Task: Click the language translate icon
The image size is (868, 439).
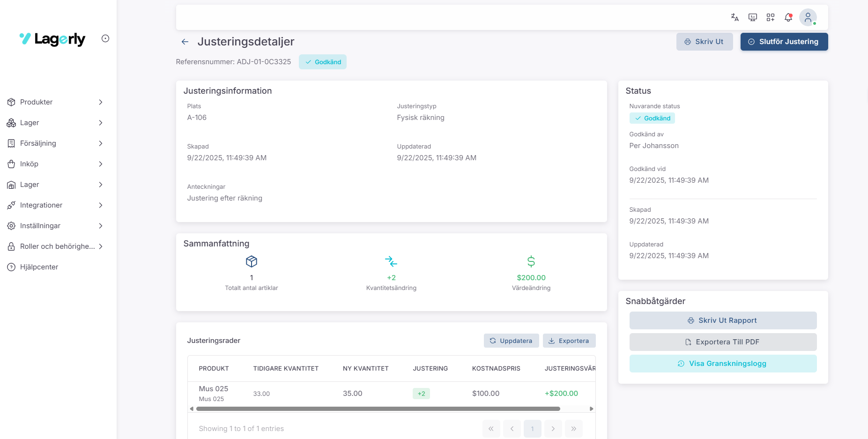Action: point(734,17)
